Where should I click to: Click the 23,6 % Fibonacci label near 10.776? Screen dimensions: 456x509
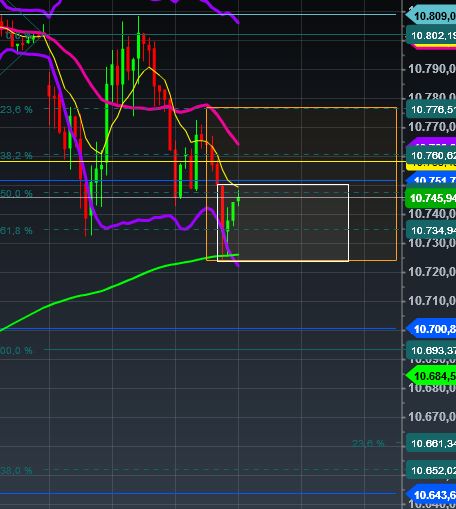(x=16, y=109)
